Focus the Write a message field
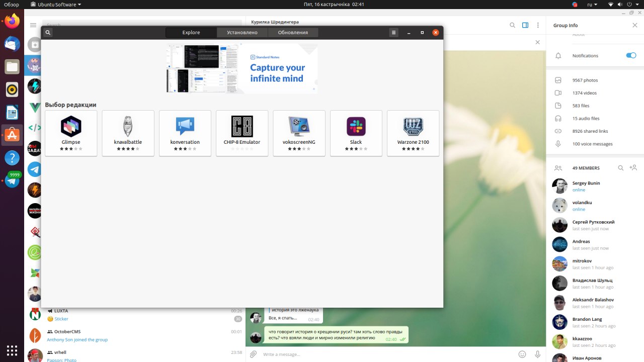The height and width of the screenshot is (362, 644). pyautogui.click(x=387, y=354)
